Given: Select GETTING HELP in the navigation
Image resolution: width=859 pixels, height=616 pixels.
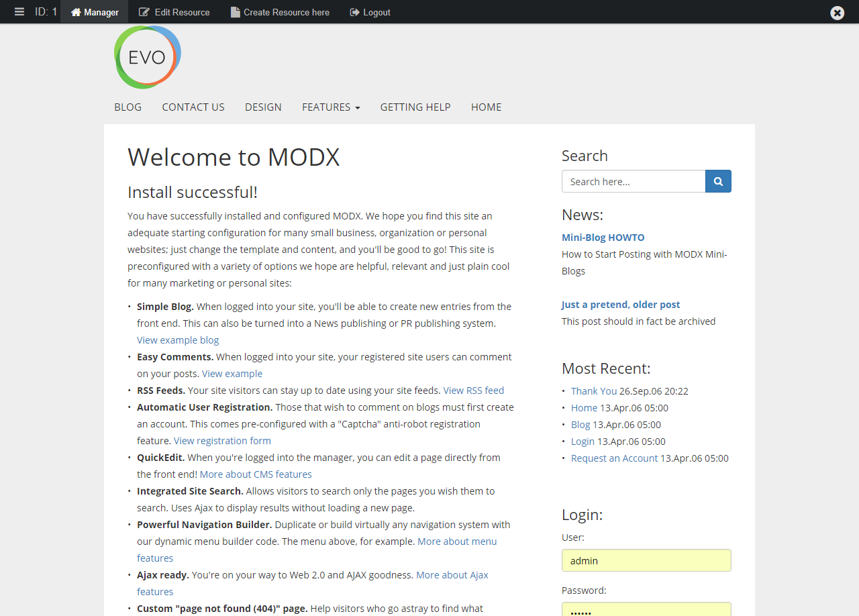Looking at the screenshot, I should (x=415, y=107).
